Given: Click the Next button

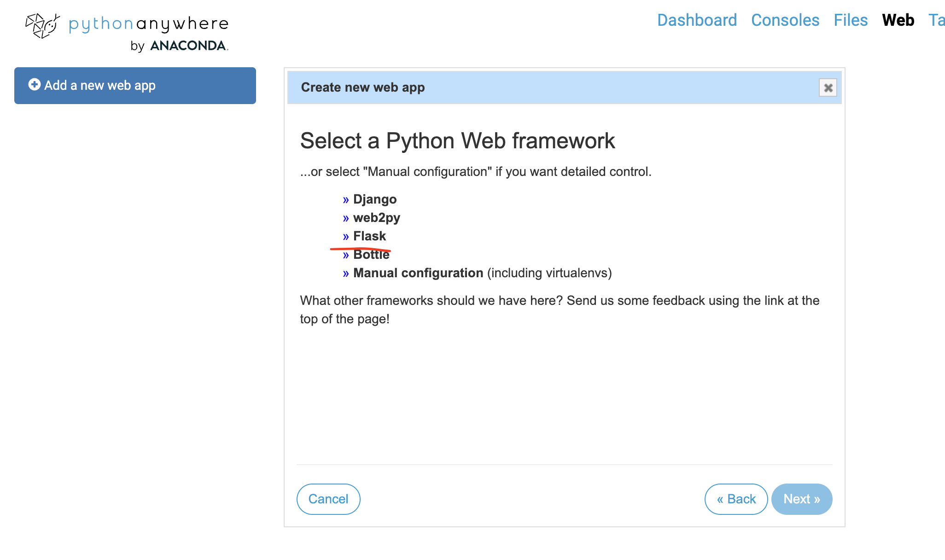Looking at the screenshot, I should point(801,499).
